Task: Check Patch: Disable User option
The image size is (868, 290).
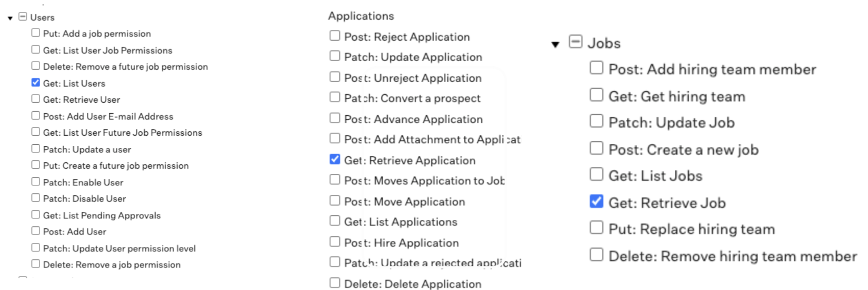Action: point(35,198)
